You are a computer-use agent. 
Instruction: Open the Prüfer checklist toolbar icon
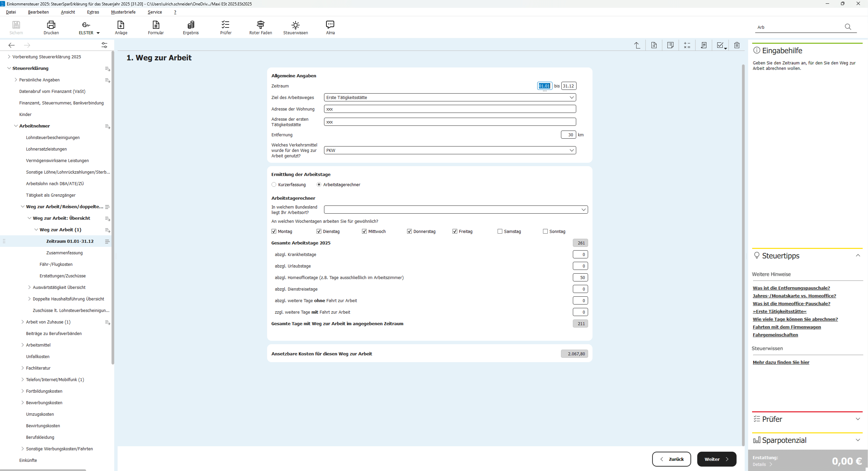point(226,25)
